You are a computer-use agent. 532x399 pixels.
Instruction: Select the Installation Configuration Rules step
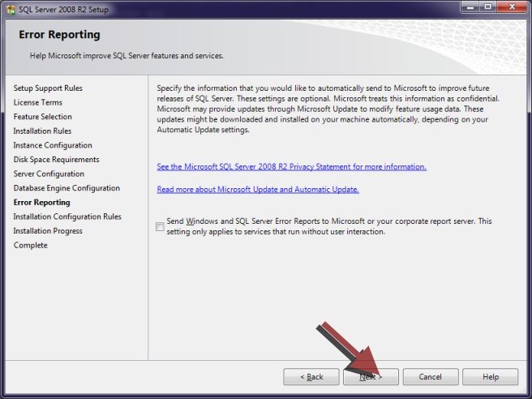(67, 217)
